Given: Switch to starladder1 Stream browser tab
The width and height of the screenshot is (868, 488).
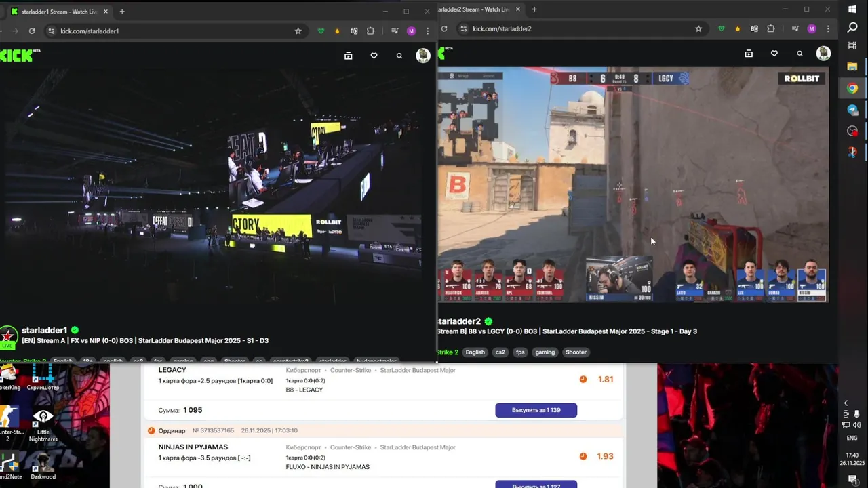Looking at the screenshot, I should click(58, 12).
